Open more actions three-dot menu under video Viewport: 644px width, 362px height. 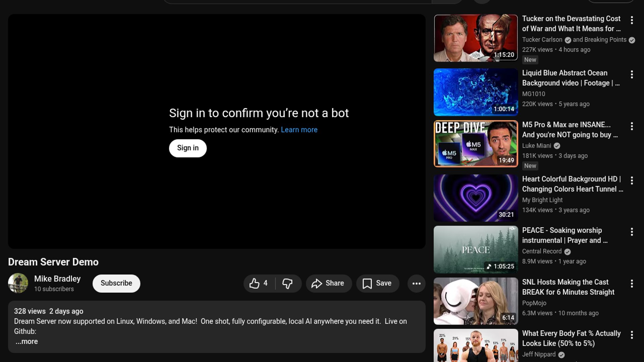(x=416, y=284)
